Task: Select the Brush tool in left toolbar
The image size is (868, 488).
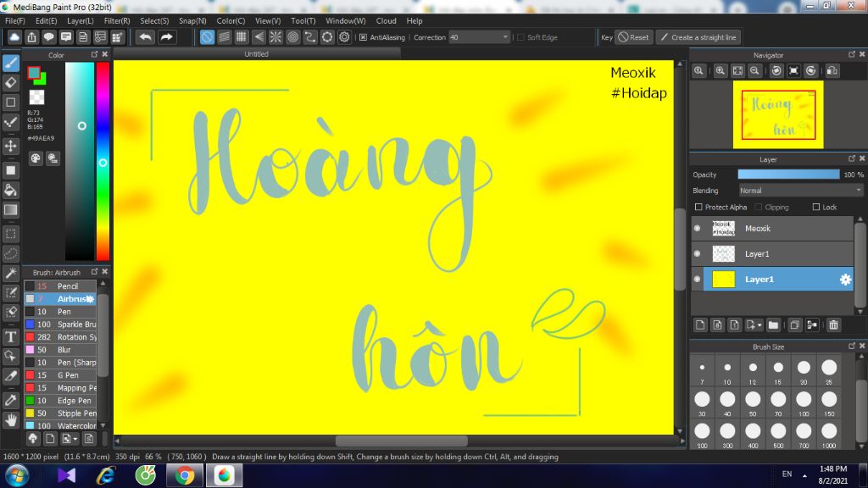Action: coord(10,63)
